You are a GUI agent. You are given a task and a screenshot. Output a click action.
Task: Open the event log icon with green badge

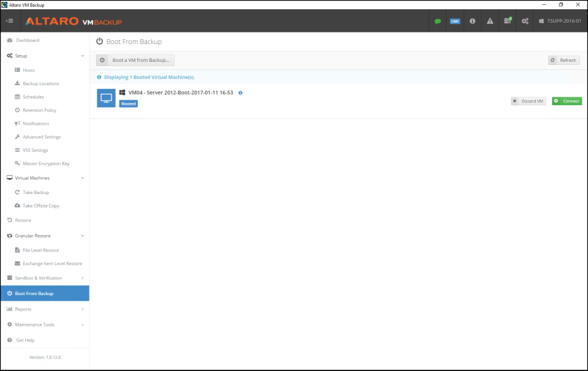(x=507, y=20)
